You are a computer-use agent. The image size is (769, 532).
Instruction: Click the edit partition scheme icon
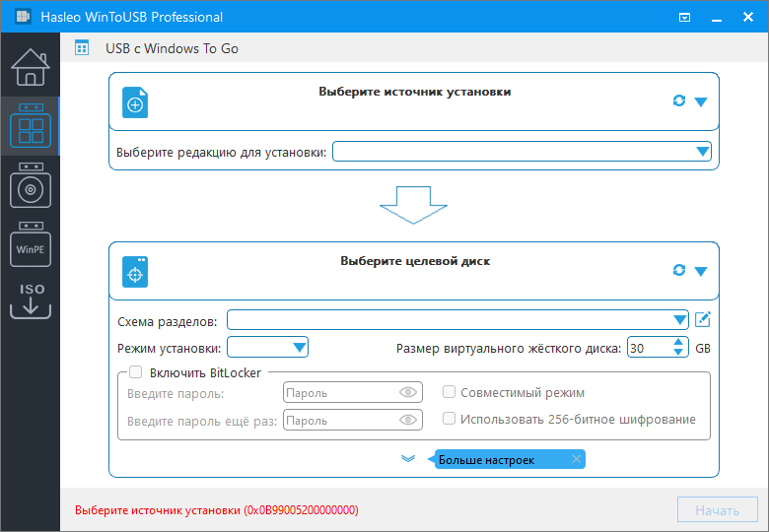click(703, 320)
